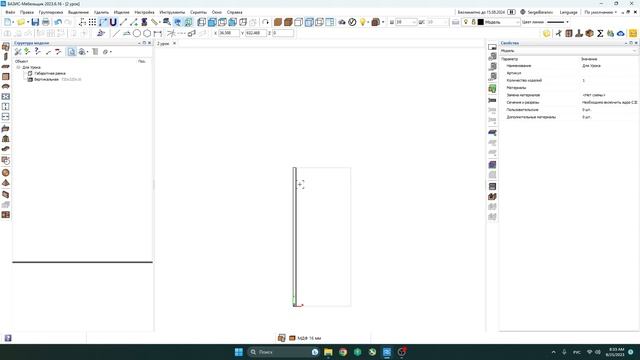Screen dimensions: 640x360
Task: Open the Файл menu
Action: pos(10,12)
